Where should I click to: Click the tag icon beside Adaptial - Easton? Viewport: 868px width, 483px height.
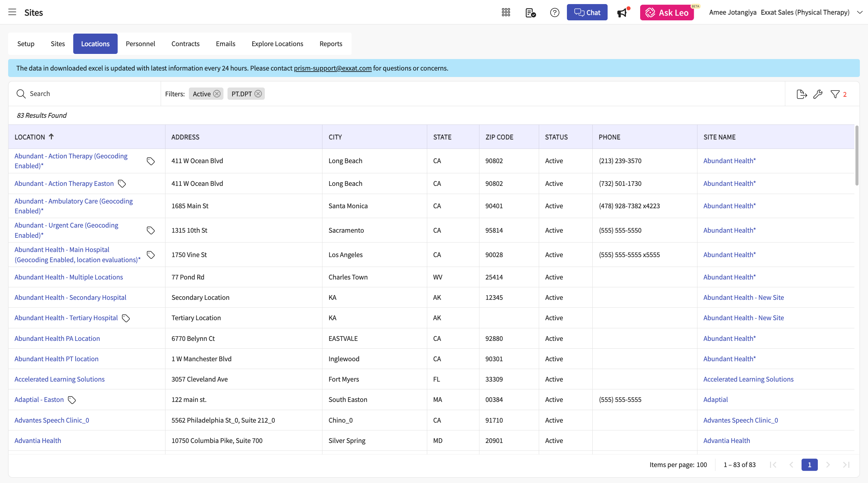pos(72,400)
